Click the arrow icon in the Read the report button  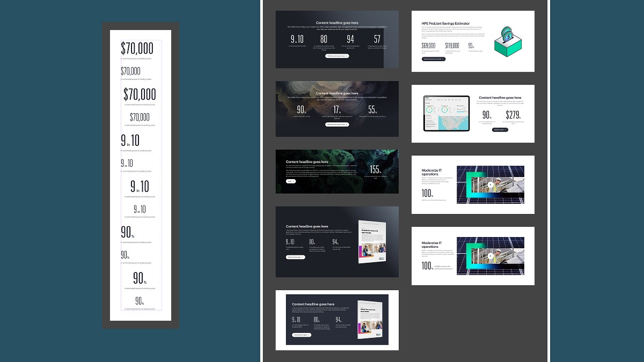[x=506, y=130]
